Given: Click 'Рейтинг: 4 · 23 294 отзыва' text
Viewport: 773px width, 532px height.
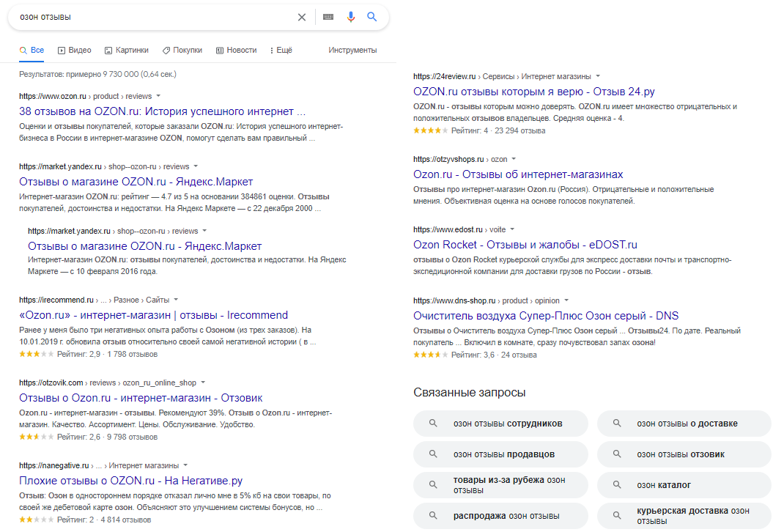Looking at the screenshot, I should pos(498,130).
